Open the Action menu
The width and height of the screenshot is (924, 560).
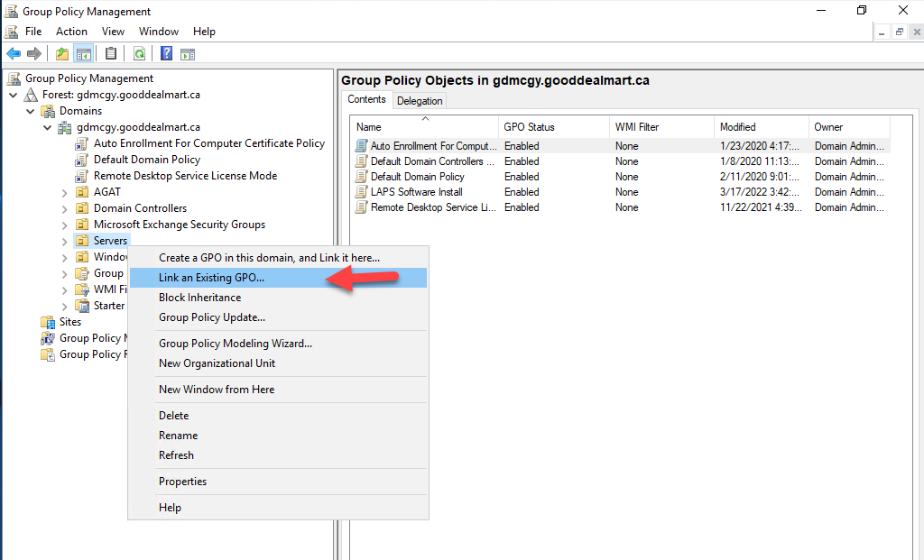[71, 32]
